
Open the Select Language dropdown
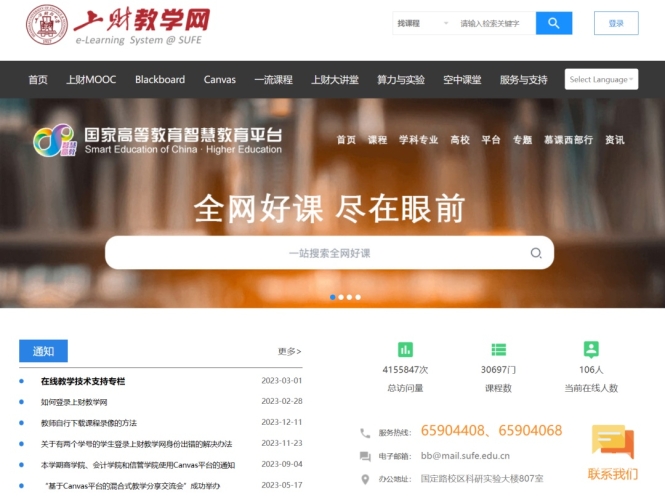pyautogui.click(x=601, y=79)
